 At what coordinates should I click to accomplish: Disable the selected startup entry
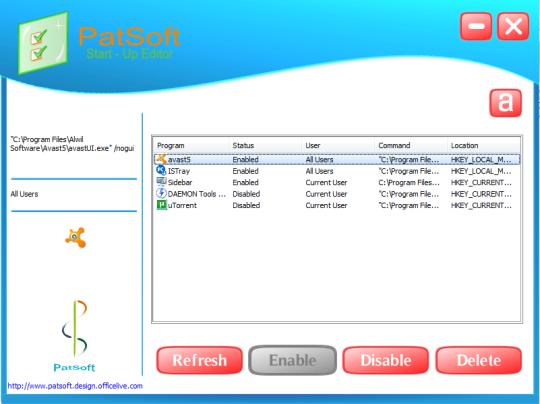coord(386,360)
